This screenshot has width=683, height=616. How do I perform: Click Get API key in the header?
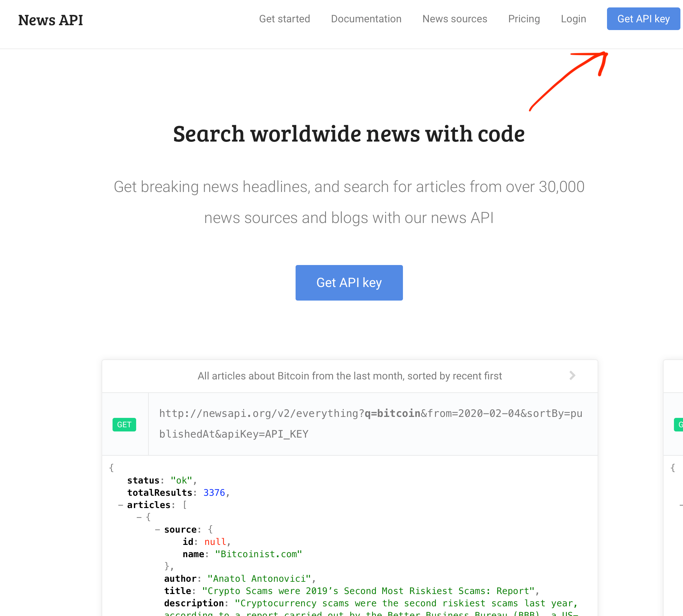click(643, 19)
